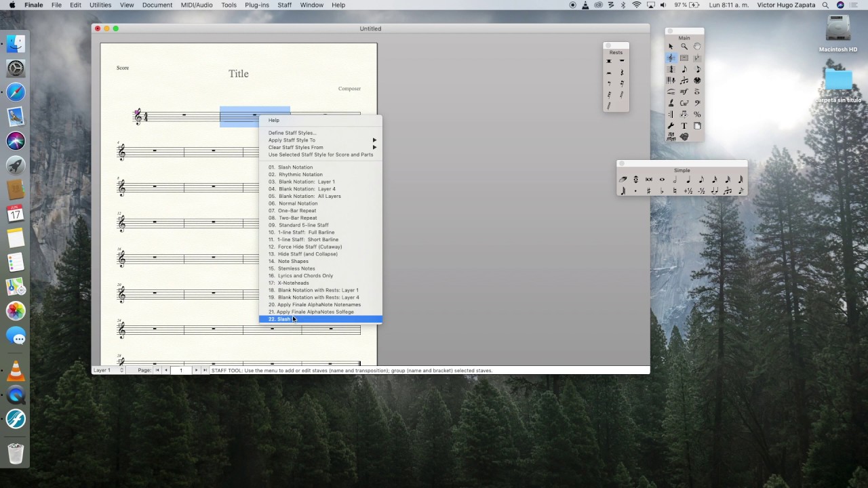Apply 17. X-Noteheads staff style
This screenshot has width=868, height=488.
tap(321, 283)
